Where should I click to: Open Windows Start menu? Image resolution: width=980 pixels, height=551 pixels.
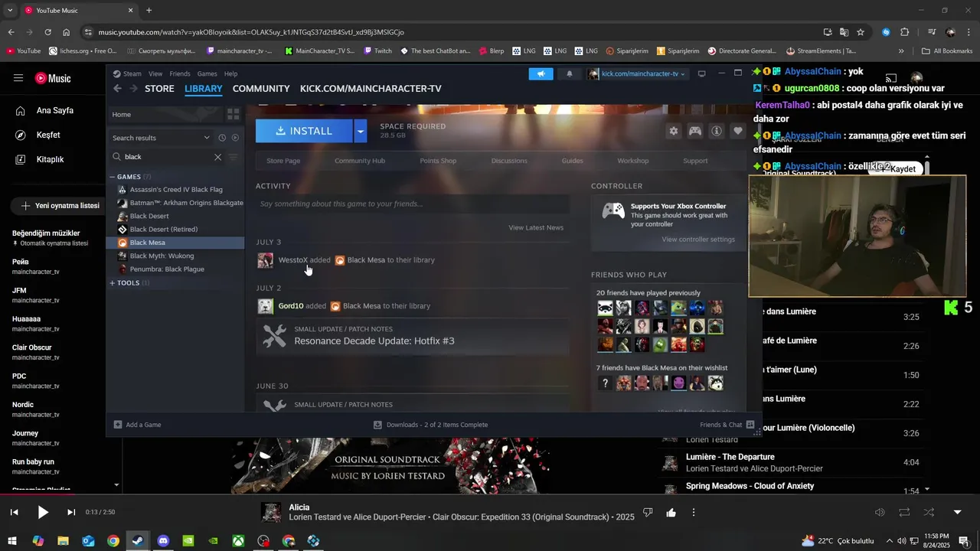click(x=12, y=541)
